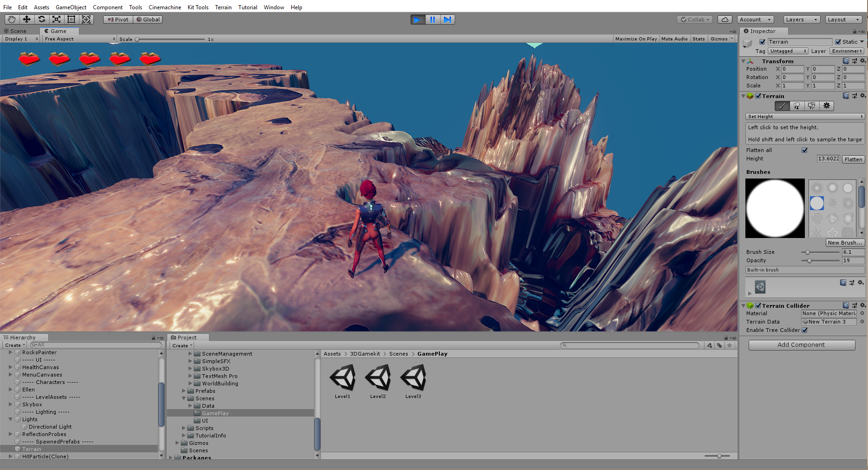Pick the star-shaped brush in Brushes grid
The image size is (868, 470).
[832, 232]
